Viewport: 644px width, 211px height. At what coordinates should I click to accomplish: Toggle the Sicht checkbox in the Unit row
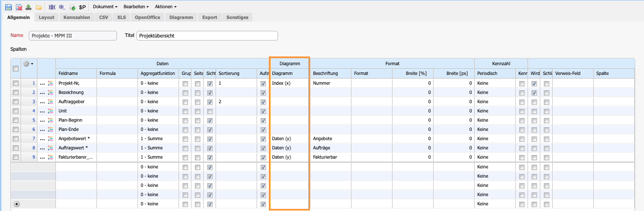(x=209, y=111)
